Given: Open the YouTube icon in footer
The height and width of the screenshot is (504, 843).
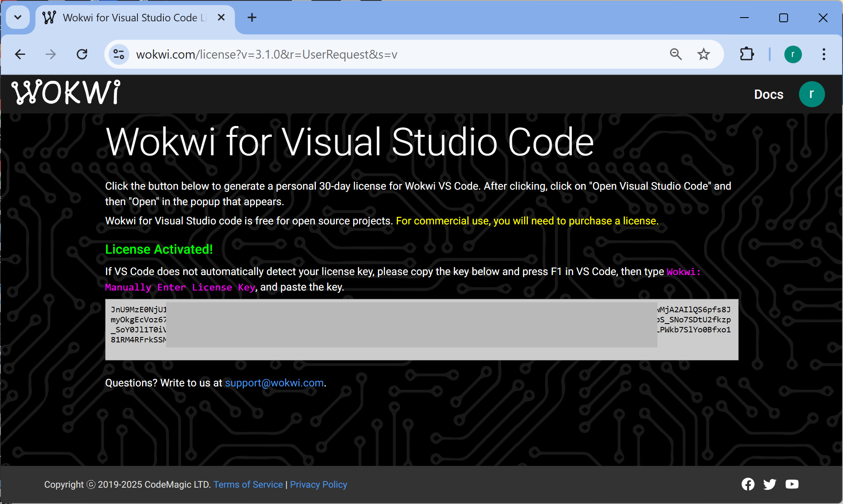Looking at the screenshot, I should [792, 484].
